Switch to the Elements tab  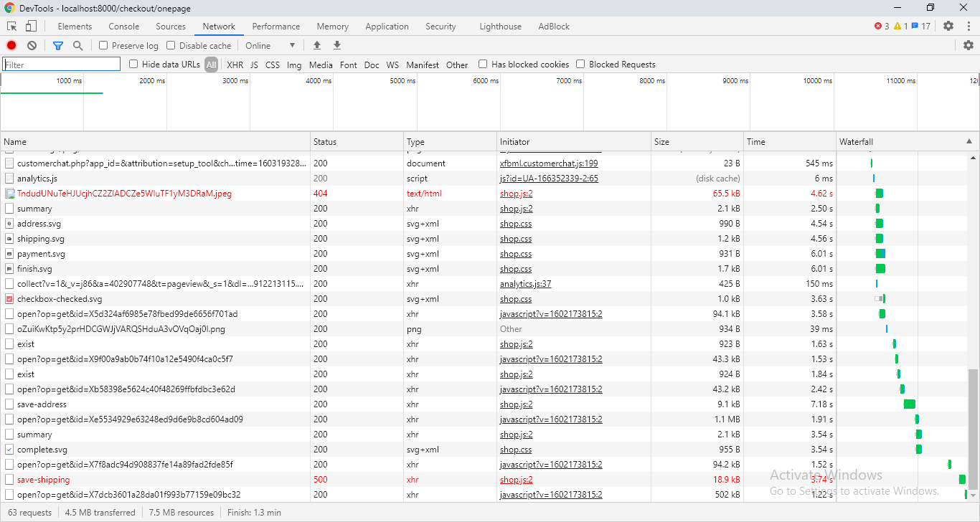(75, 27)
